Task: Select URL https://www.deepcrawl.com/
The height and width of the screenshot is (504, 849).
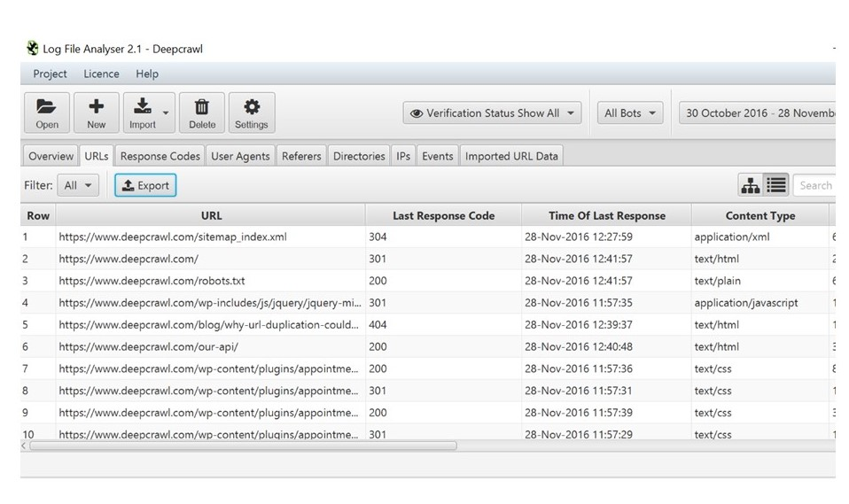Action: [129, 259]
